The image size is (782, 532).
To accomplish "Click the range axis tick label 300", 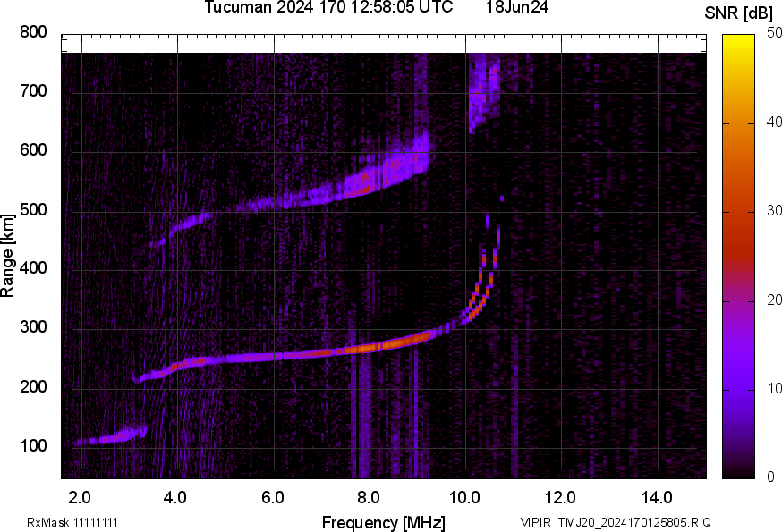I will [x=33, y=327].
